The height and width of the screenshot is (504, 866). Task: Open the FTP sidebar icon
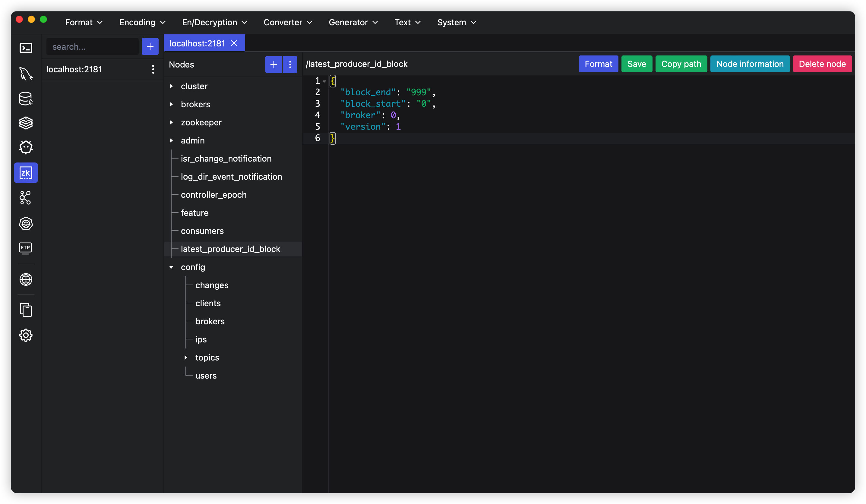[x=26, y=248]
